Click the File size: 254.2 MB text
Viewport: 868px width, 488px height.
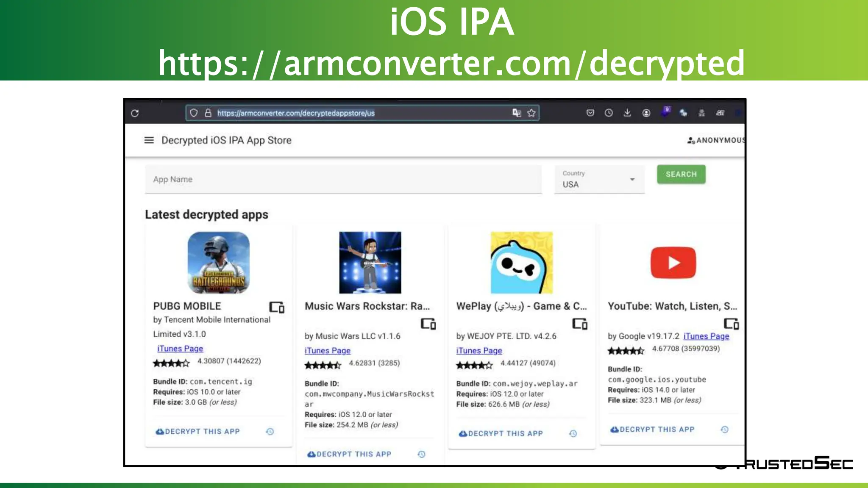coord(351,425)
